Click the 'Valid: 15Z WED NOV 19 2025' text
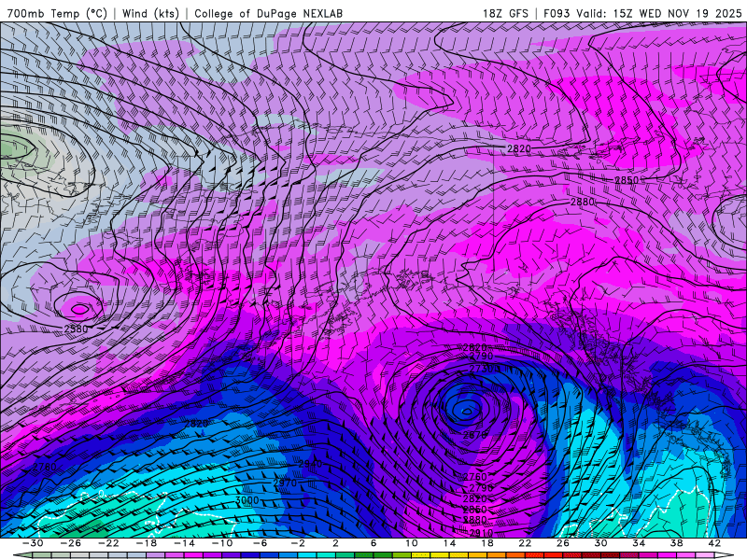 pos(659,13)
